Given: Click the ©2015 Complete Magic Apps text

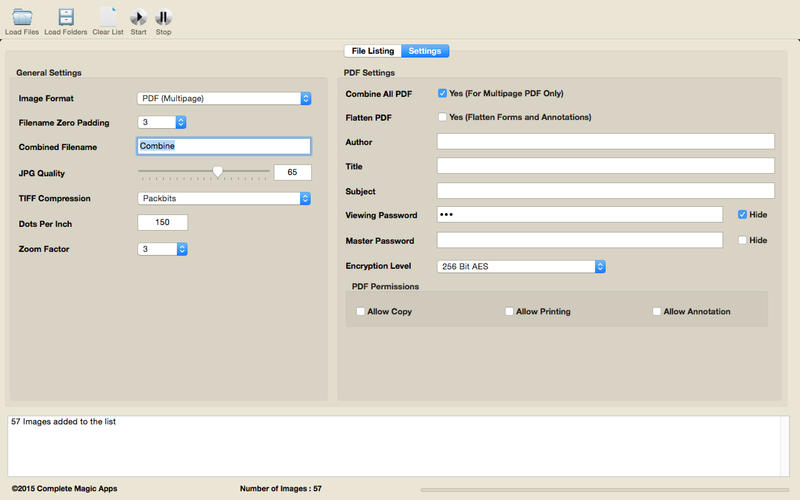Looking at the screenshot, I should coord(64,488).
